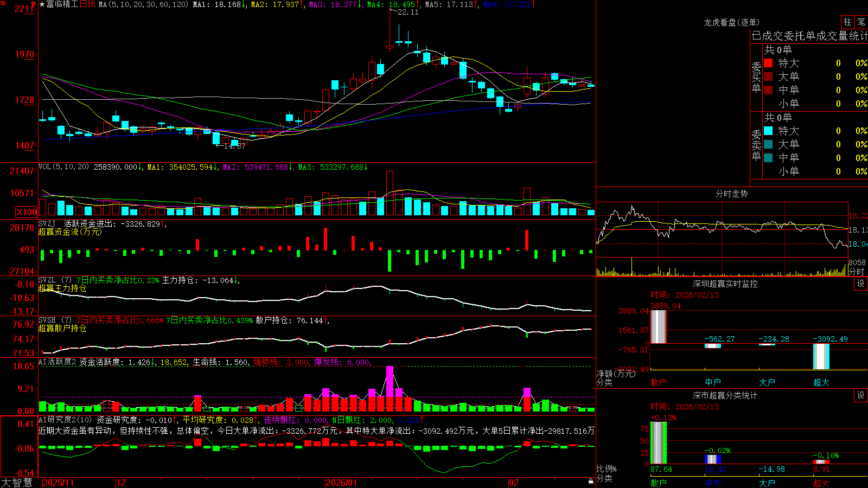Click the 2025/11 date marker on timeline
Viewport: 868px width, 488px height.
pos(58,483)
